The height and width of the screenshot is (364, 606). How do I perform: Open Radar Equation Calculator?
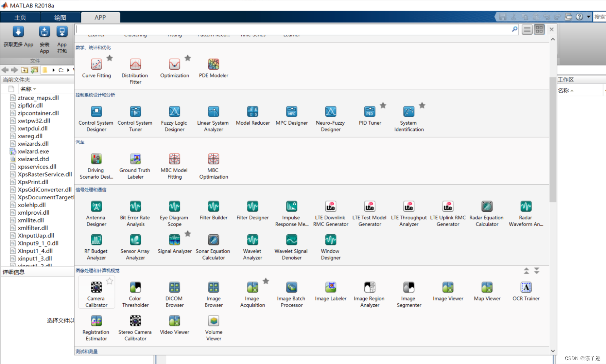(x=487, y=214)
